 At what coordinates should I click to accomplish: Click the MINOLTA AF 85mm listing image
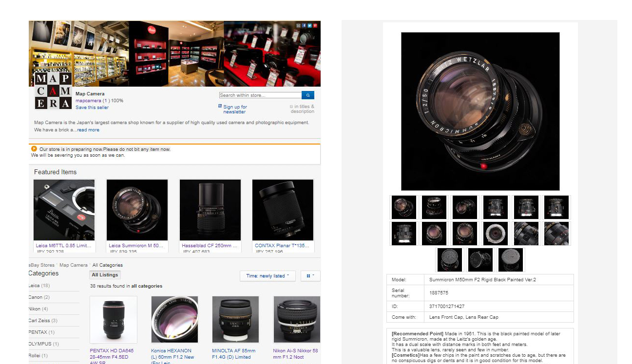(x=235, y=320)
